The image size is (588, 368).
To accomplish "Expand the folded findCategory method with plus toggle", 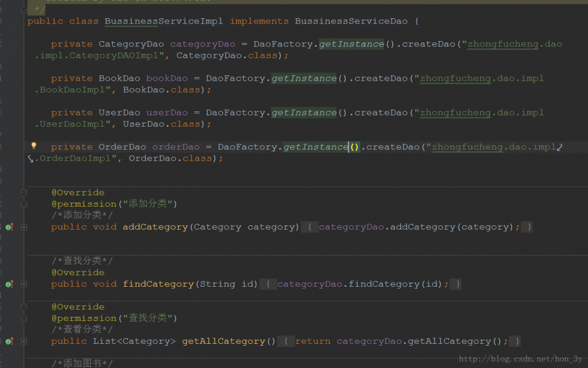I will coord(24,284).
